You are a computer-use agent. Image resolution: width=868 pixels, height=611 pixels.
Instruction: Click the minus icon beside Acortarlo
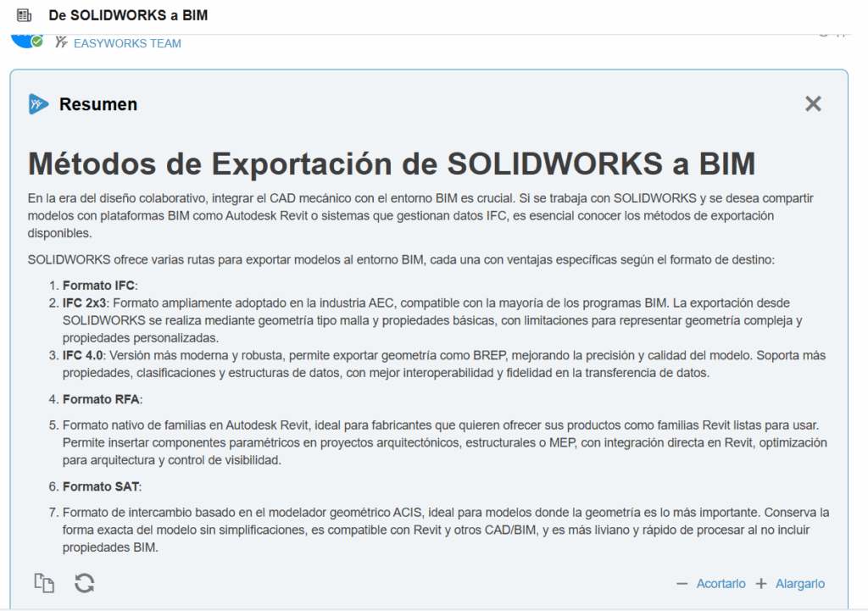click(x=682, y=584)
